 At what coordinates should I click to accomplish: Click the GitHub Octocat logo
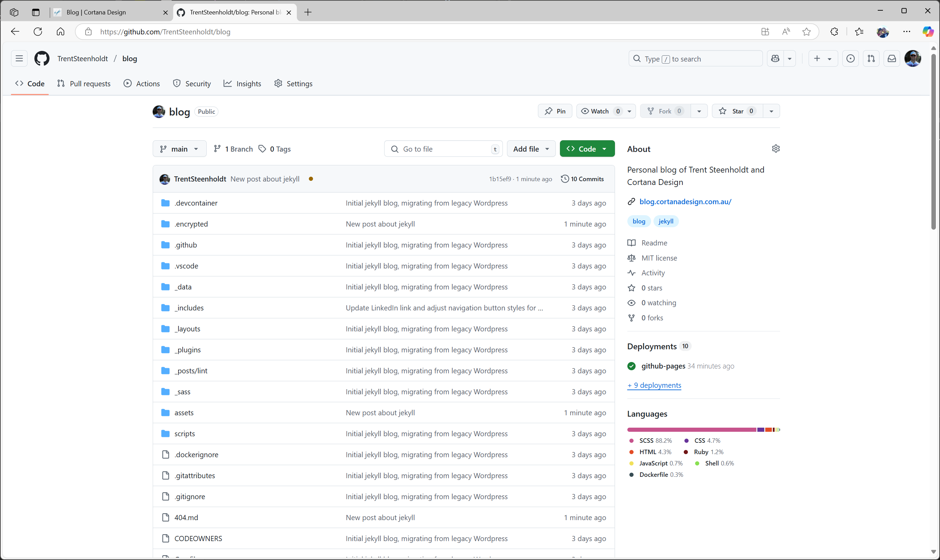42,58
